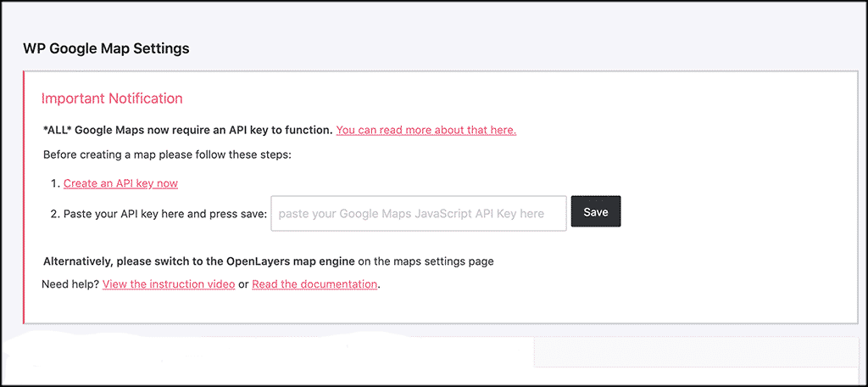This screenshot has height=387, width=868.
Task: Click the 'Need help?' text
Action: (70, 284)
